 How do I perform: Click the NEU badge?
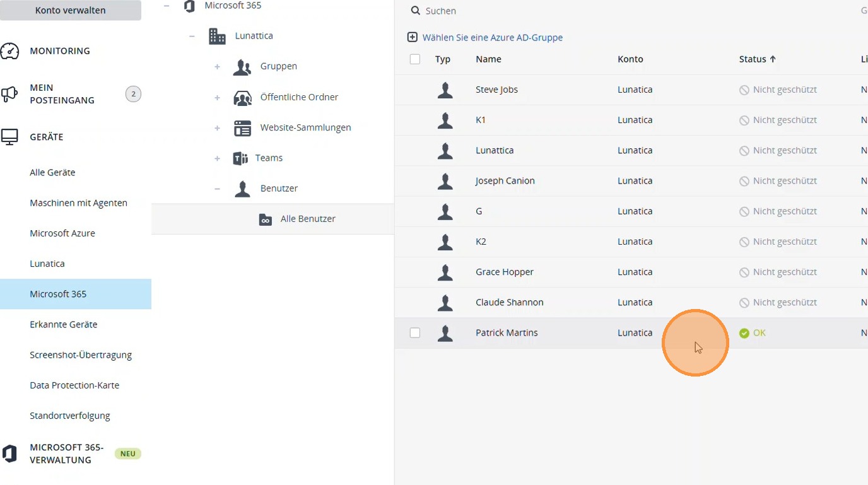[x=128, y=453]
